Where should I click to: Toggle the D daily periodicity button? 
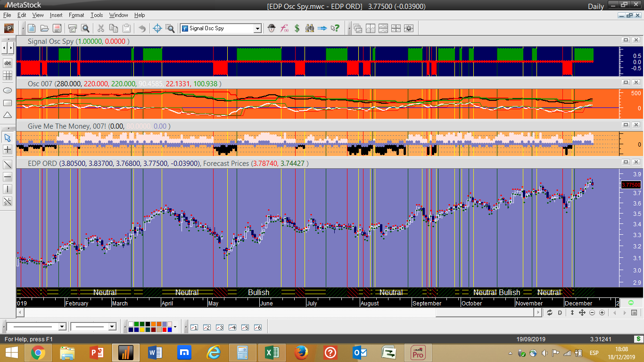click(x=560, y=313)
